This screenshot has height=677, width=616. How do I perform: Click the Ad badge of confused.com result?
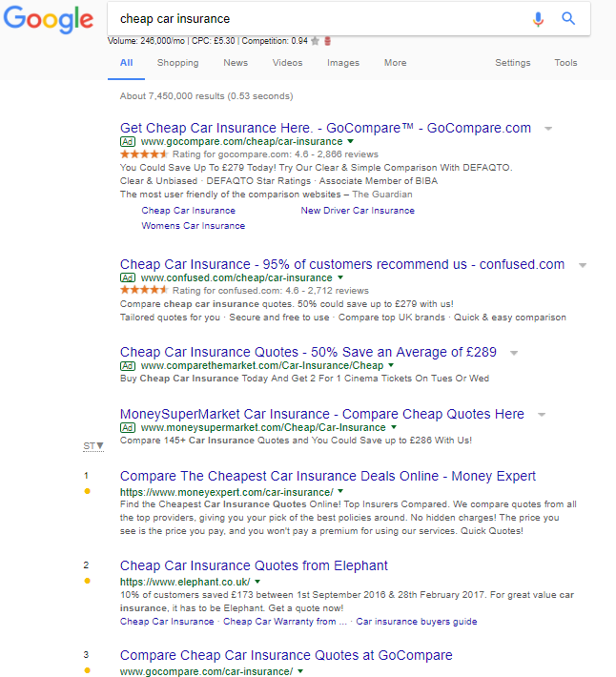[128, 277]
